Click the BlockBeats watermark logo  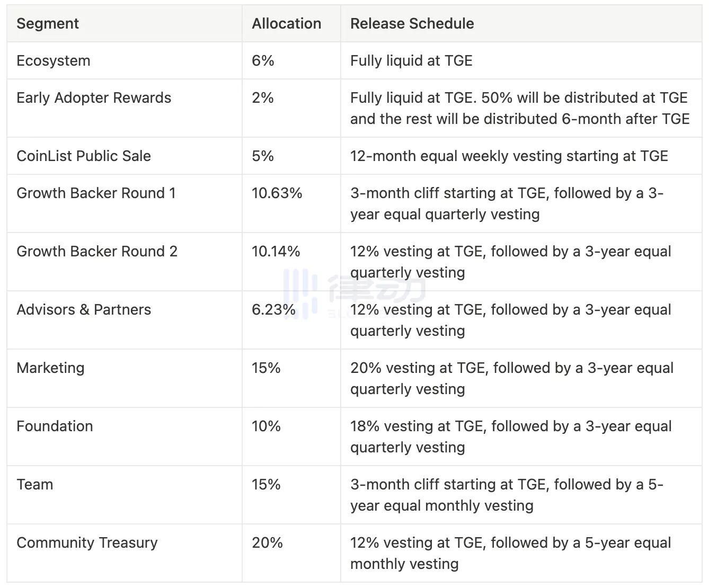354,293
